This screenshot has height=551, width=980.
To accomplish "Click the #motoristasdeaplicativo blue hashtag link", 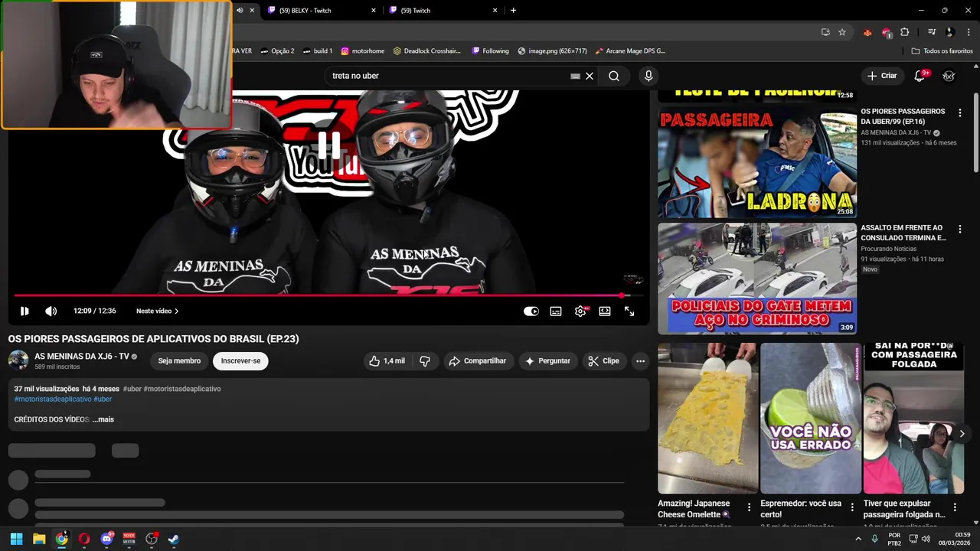I will coord(53,399).
